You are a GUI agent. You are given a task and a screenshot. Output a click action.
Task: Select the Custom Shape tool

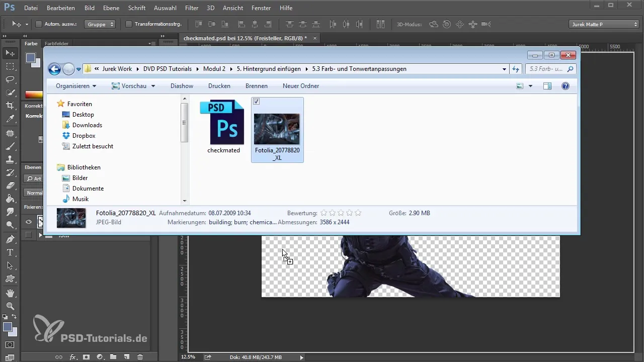(10, 278)
